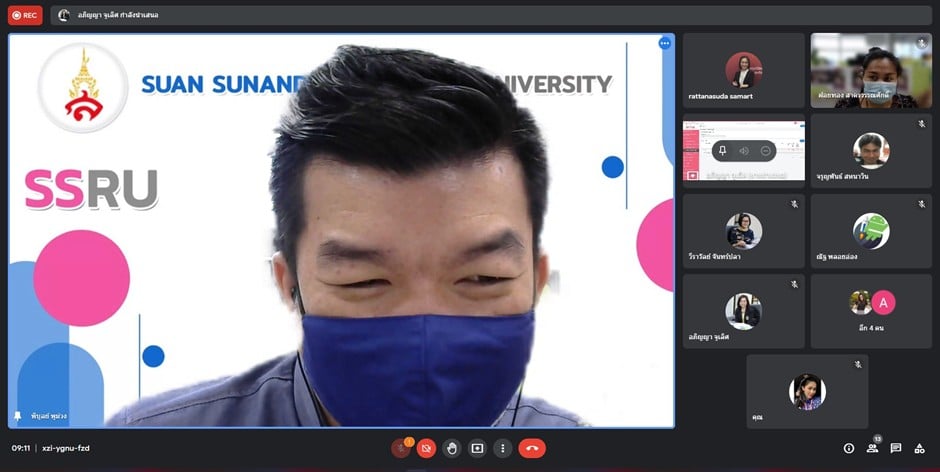
Task: Select the masked participant's video tile at top right
Action: (x=871, y=70)
